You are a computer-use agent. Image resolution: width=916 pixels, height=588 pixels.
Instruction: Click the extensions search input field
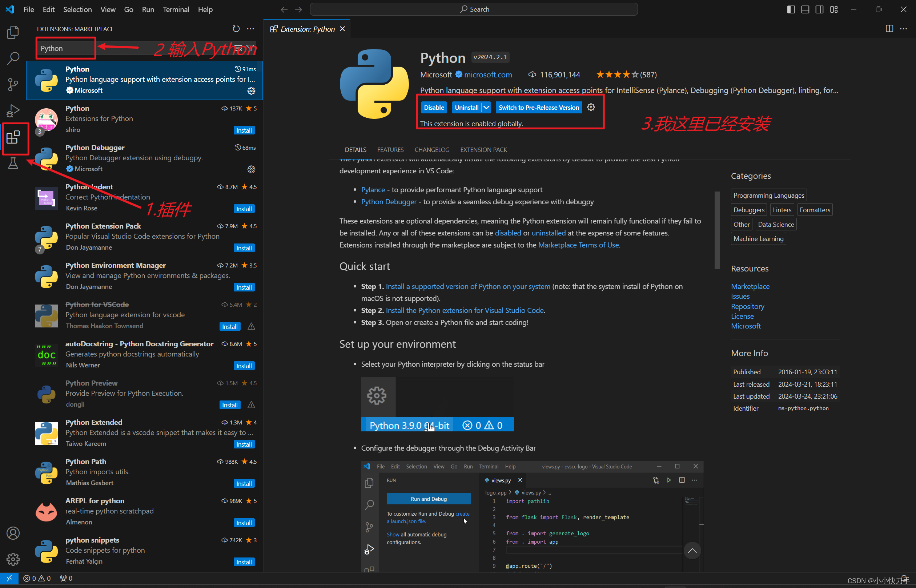(66, 48)
